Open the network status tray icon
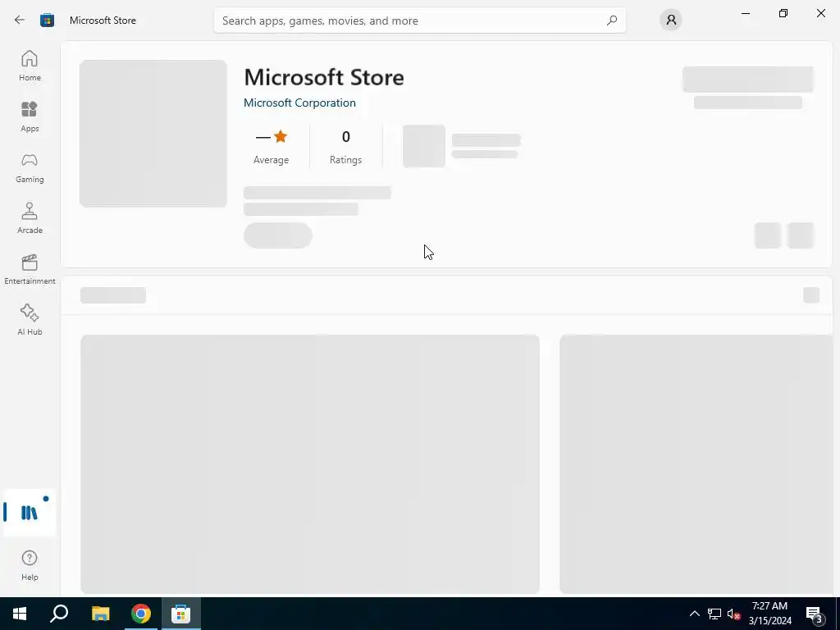Image resolution: width=840 pixels, height=630 pixels. 714,614
